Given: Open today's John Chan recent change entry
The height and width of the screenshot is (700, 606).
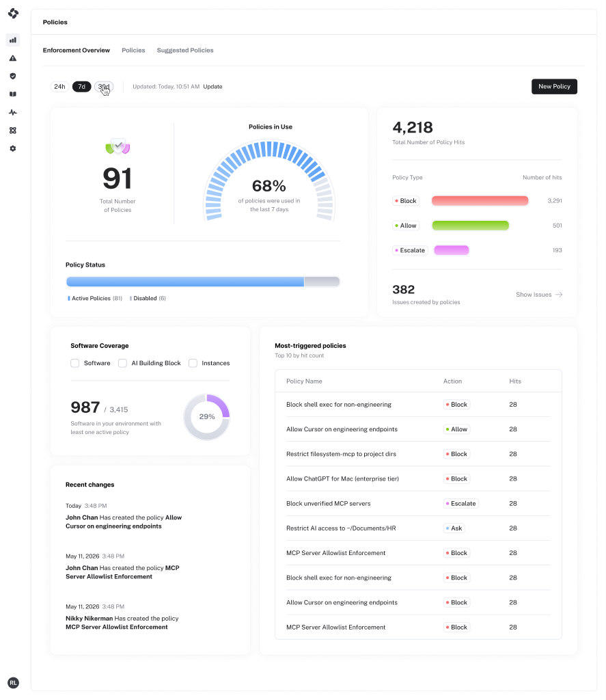Looking at the screenshot, I should (124, 516).
